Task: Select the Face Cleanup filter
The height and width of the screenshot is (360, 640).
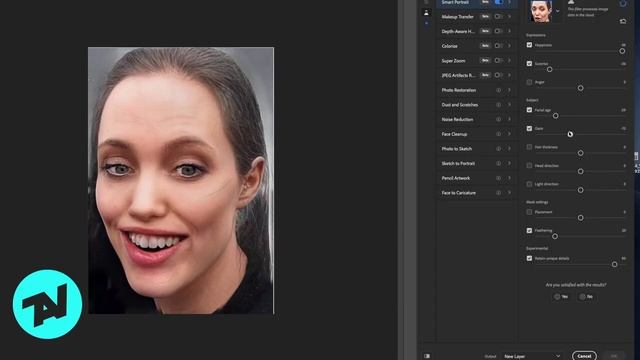Action: click(454, 134)
